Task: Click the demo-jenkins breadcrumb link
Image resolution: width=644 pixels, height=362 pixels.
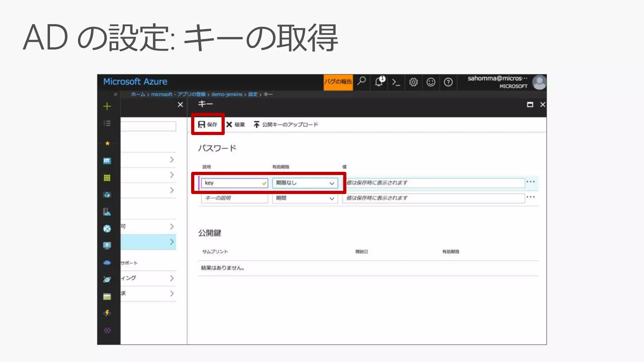Action: tap(226, 94)
